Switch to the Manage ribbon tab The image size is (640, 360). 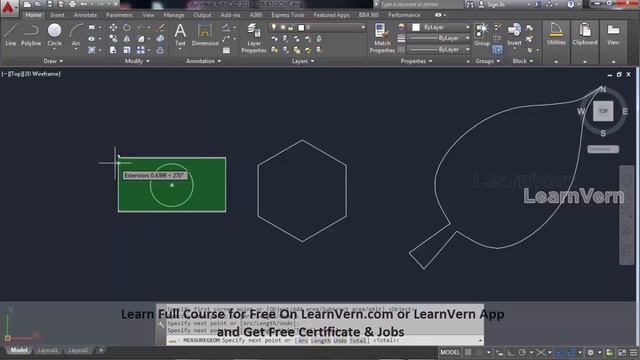pyautogui.click(x=173, y=15)
